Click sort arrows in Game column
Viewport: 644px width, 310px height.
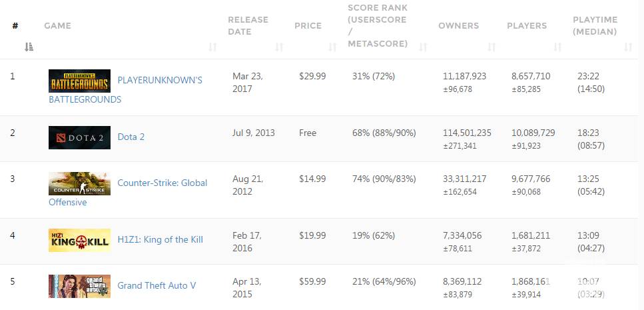click(x=212, y=47)
